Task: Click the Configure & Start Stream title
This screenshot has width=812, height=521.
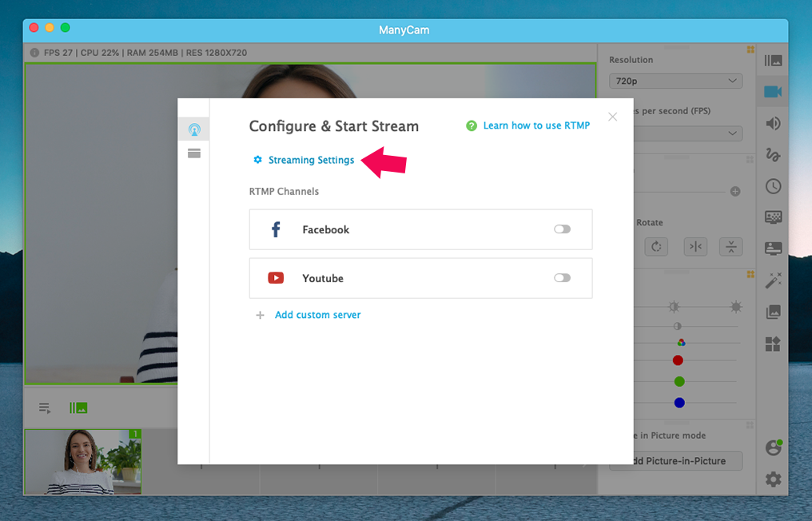Action: [x=334, y=126]
